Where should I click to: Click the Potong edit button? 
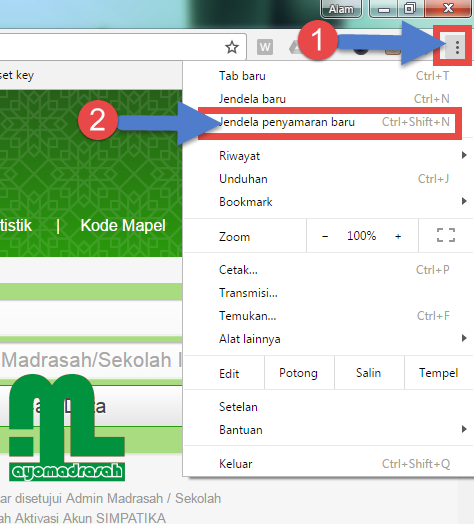[299, 373]
